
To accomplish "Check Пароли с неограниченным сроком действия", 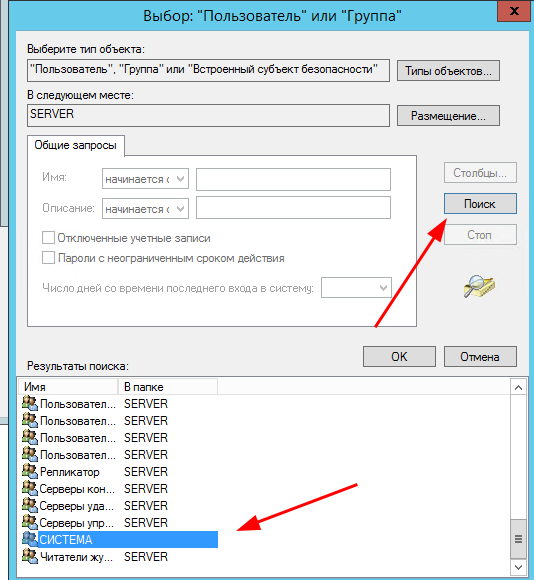I will click(48, 258).
